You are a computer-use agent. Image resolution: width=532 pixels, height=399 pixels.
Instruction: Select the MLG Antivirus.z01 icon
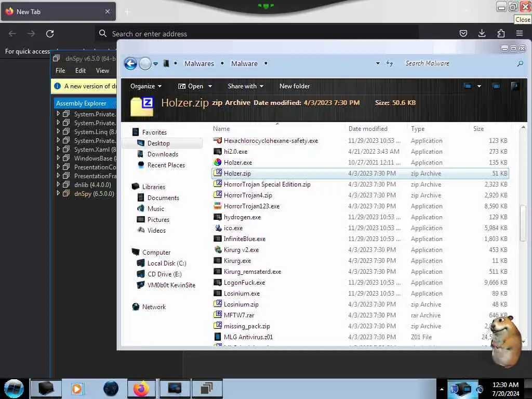pos(218,337)
